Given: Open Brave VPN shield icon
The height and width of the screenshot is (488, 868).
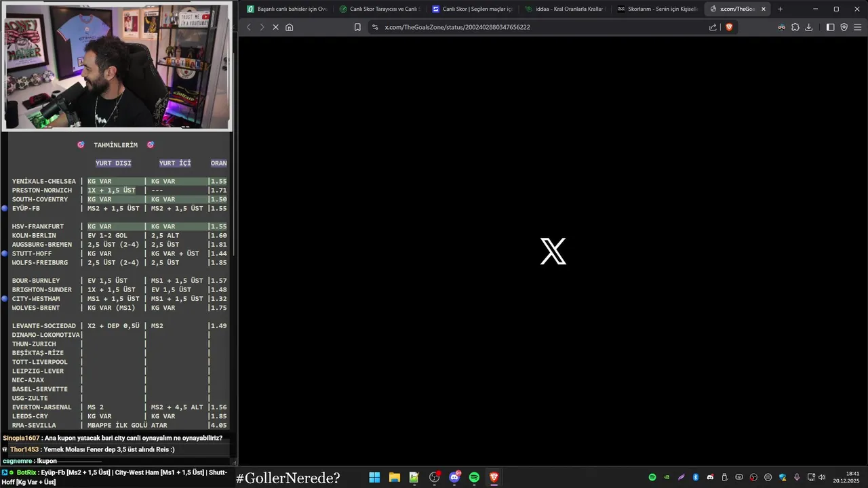Looking at the screenshot, I should click(x=844, y=27).
